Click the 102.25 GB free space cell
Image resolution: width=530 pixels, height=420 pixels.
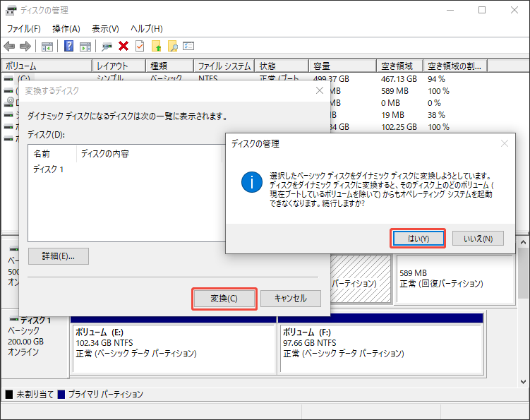(x=399, y=127)
